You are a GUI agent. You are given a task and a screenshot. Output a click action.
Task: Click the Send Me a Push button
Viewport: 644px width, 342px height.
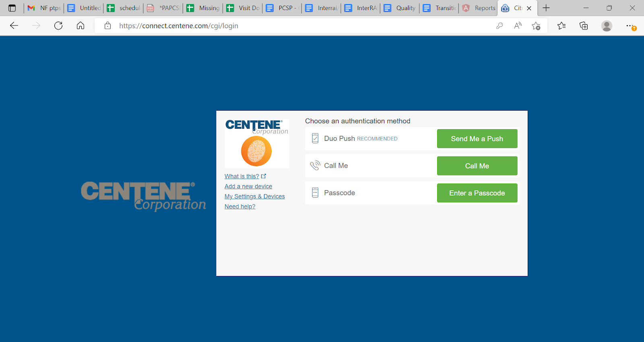pos(477,138)
